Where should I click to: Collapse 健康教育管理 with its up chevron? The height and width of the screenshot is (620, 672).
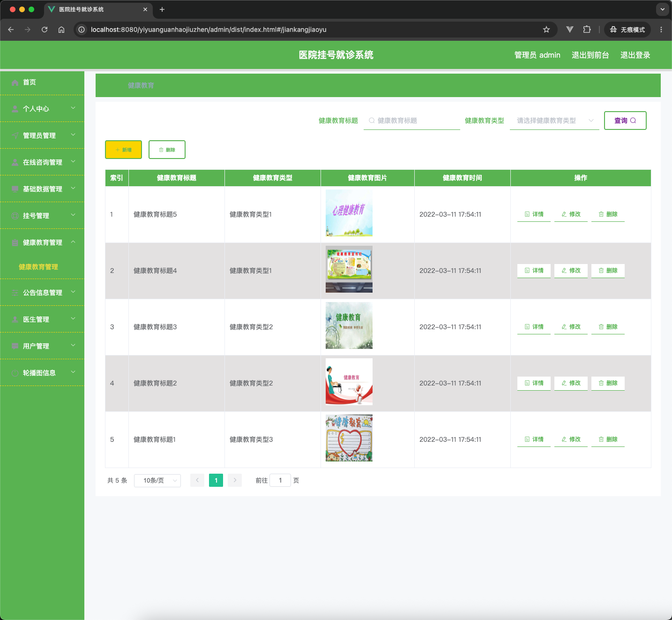click(x=73, y=242)
